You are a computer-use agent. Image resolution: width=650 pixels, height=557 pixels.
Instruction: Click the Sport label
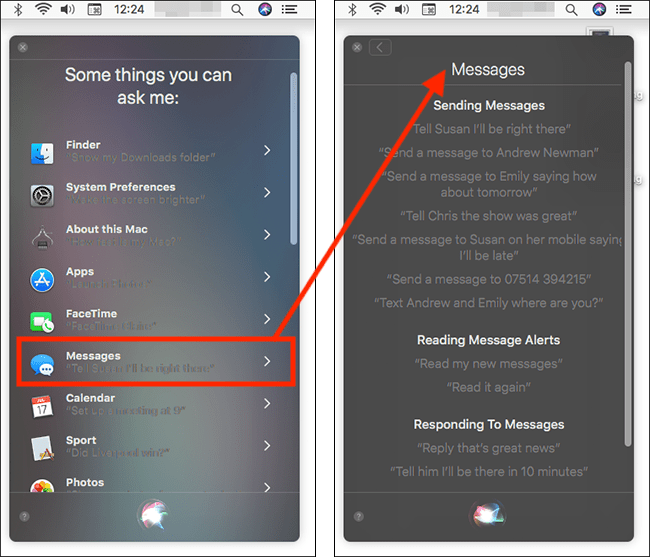click(81, 440)
